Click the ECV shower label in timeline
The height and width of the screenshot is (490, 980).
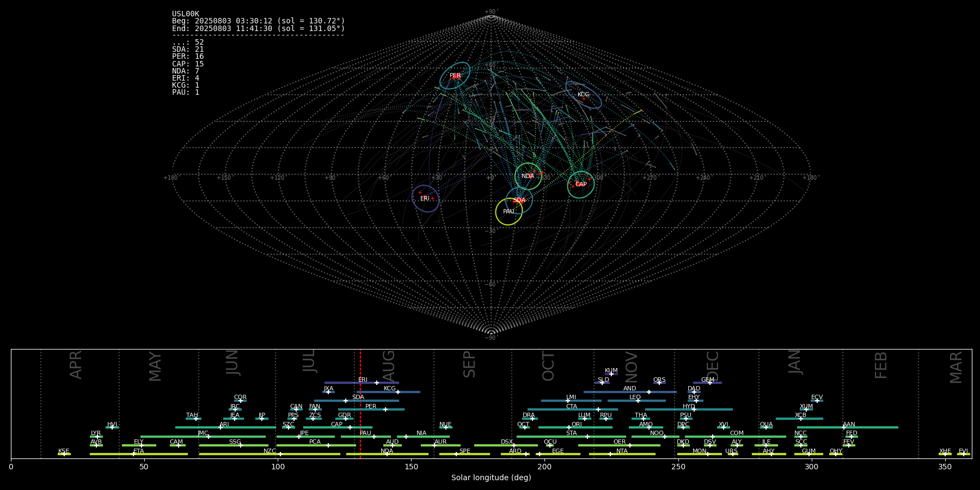pos(817,397)
